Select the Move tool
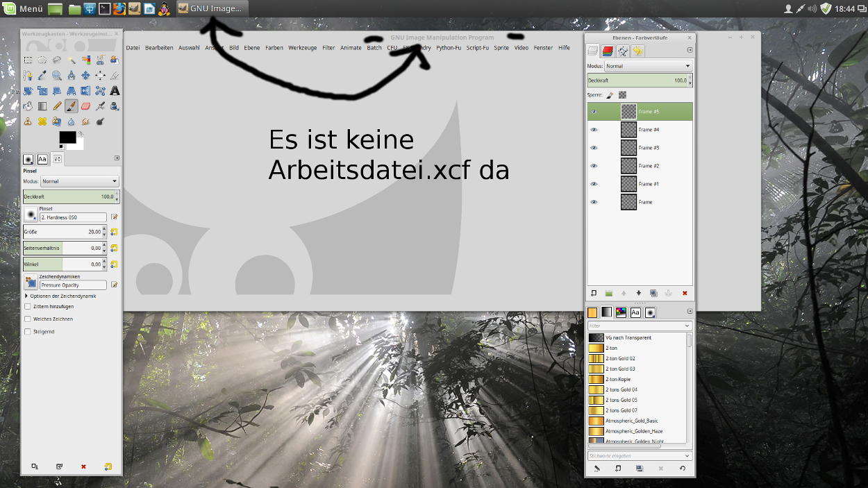This screenshot has width=868, height=488. coord(85,76)
